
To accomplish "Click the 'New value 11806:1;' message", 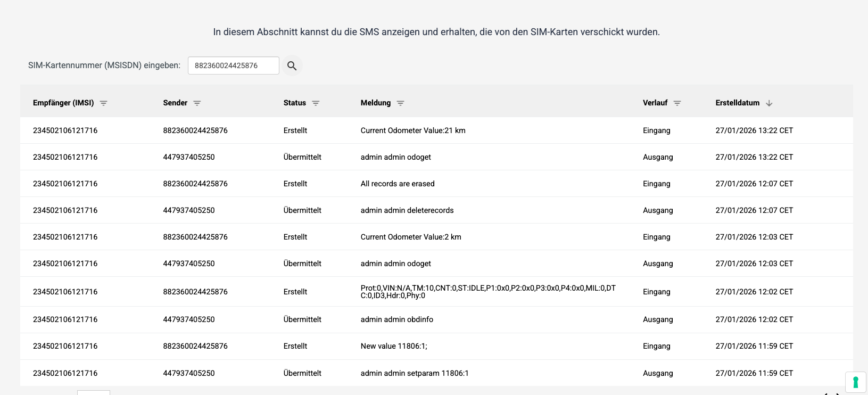I will 394,346.
